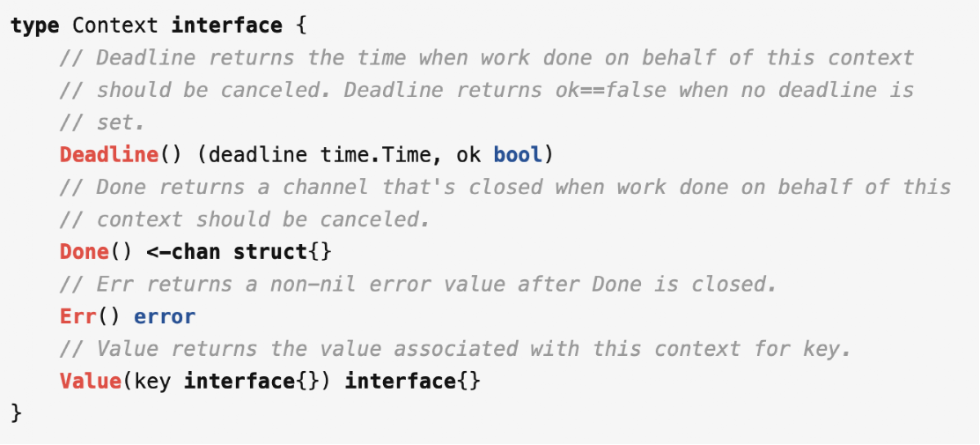Click the comment about value associated for key
The height and width of the screenshot is (445, 980).
coord(456,349)
